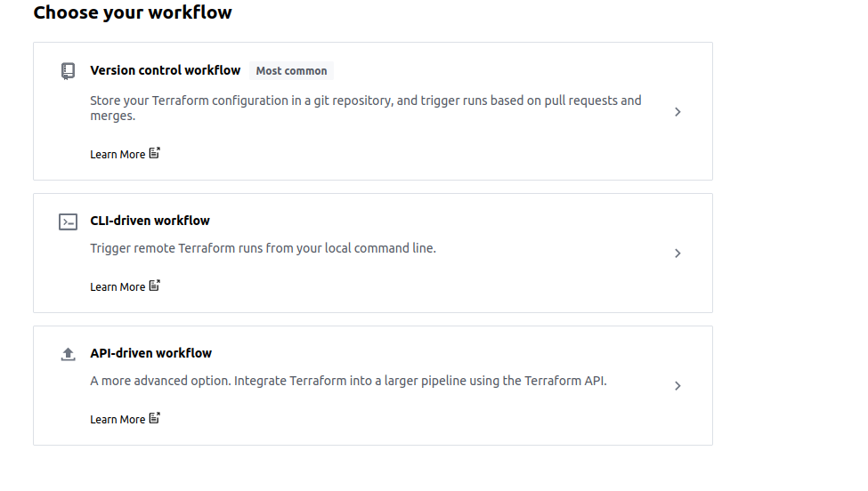Expand Version control workflow using right chevron
Image resolution: width=868 pixels, height=491 pixels.
click(x=677, y=112)
